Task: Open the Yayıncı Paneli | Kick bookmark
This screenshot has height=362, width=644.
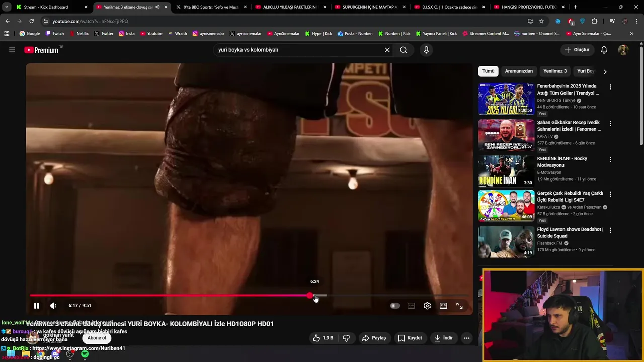Action: click(x=436, y=34)
